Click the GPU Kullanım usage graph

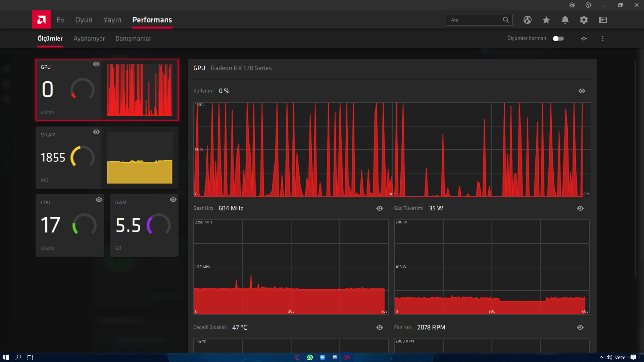click(x=392, y=150)
